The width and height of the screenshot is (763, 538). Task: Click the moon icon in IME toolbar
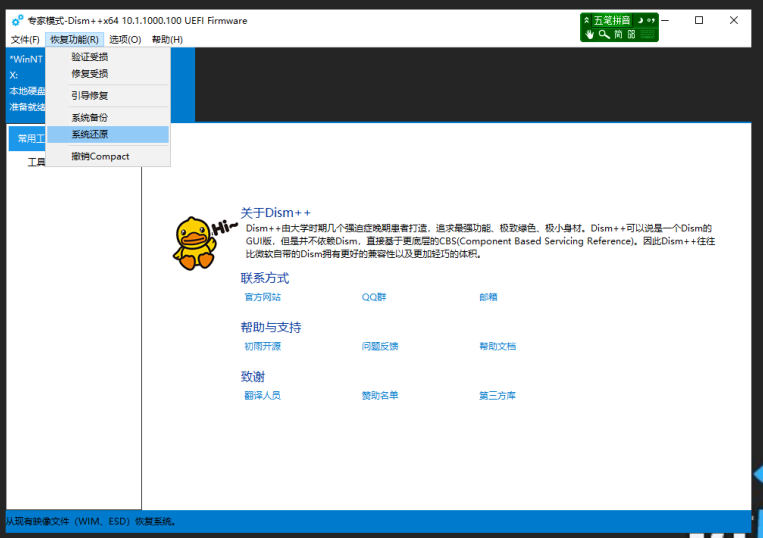point(640,20)
